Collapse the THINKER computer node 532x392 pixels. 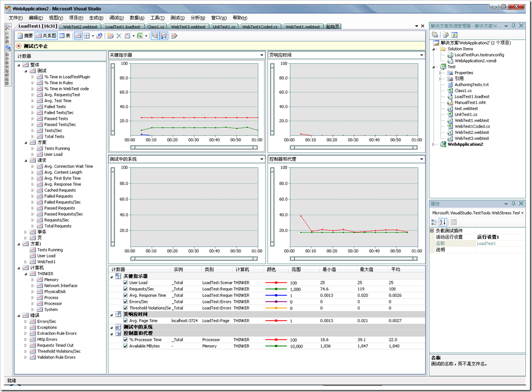click(x=25, y=274)
